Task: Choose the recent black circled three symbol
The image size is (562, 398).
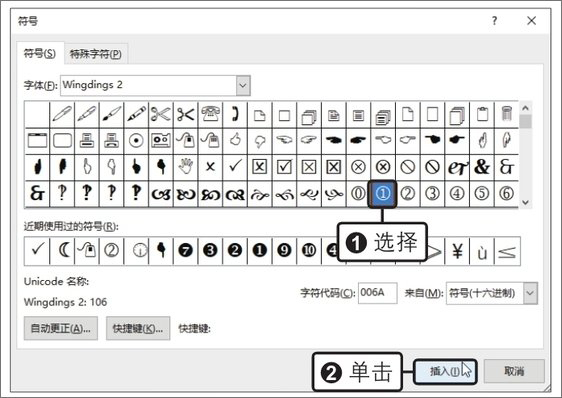Action: (x=210, y=250)
